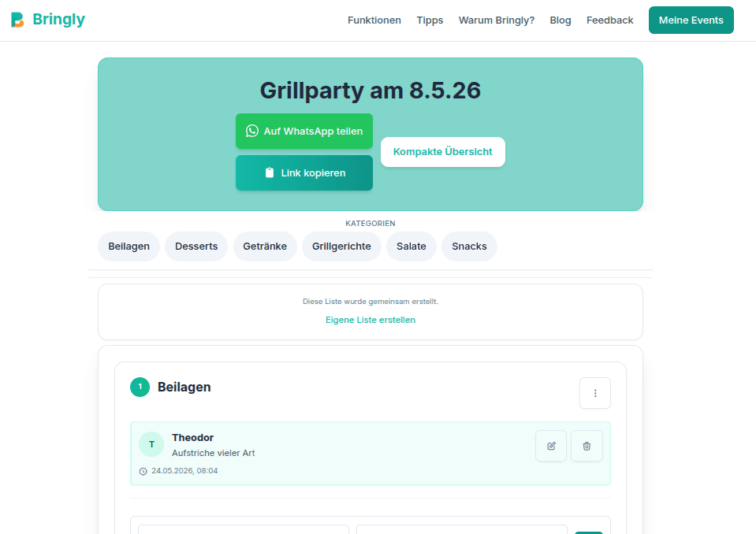Select the Getränke category chip
Viewport: 756px width, 534px height.
coord(265,246)
